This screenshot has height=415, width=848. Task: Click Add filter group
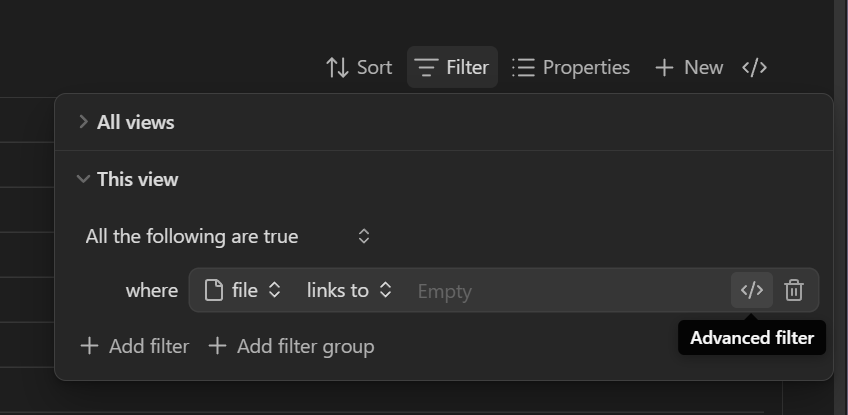291,347
